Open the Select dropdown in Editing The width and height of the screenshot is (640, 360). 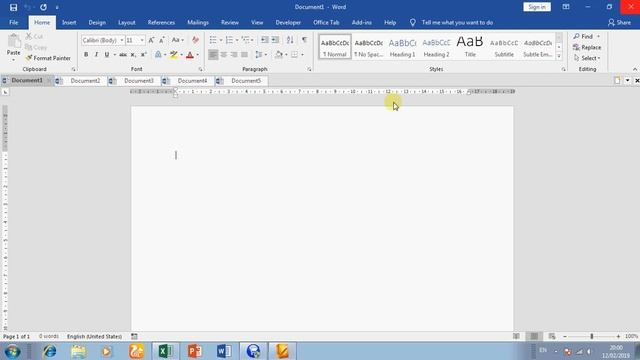[x=587, y=58]
